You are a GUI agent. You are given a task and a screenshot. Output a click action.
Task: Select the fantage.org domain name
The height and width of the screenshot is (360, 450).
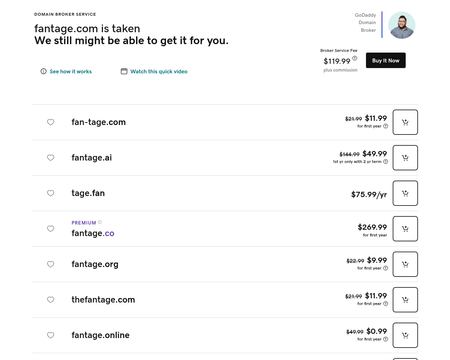click(95, 264)
